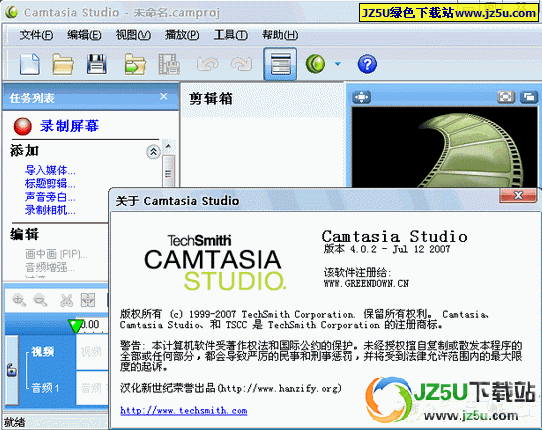Click the preview detach window icon
542x430 pixels.
[x=529, y=97]
